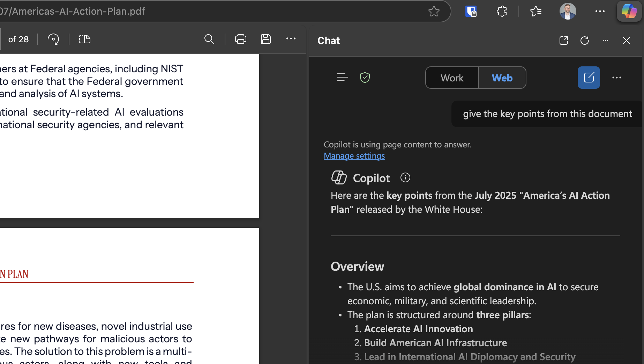The width and height of the screenshot is (644, 364).
Task: Click 'Accelerate AI Innovation' list item
Action: (x=418, y=329)
